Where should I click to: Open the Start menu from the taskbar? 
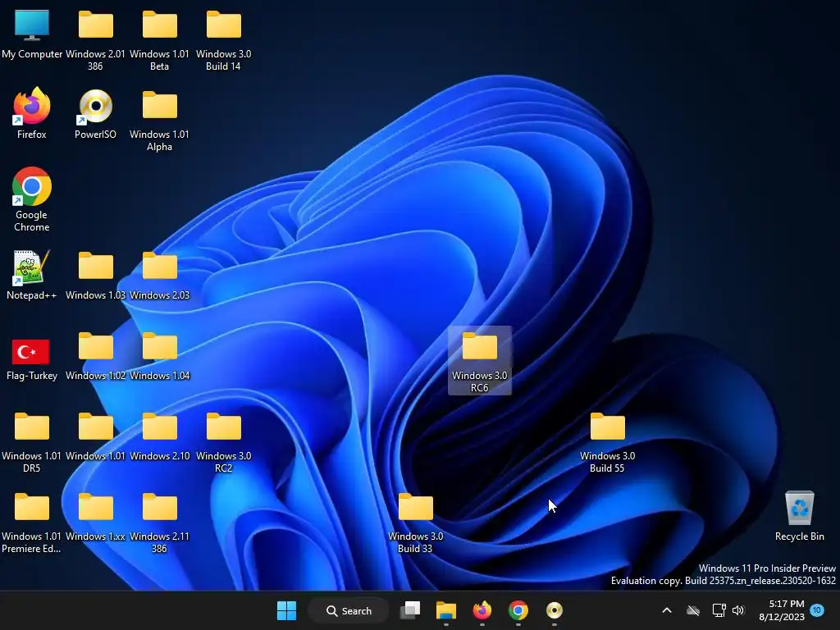point(286,610)
